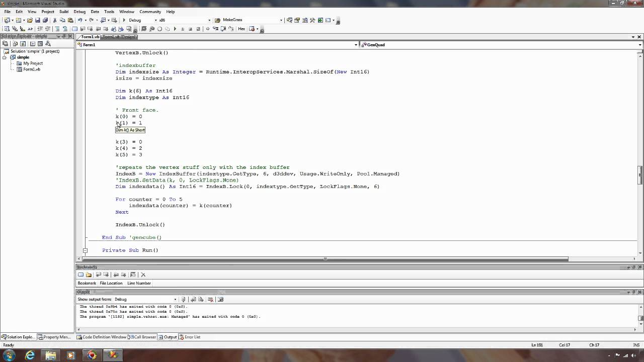The height and width of the screenshot is (362, 644).
Task: Click the Save All toolbar icon
Action: point(45,20)
